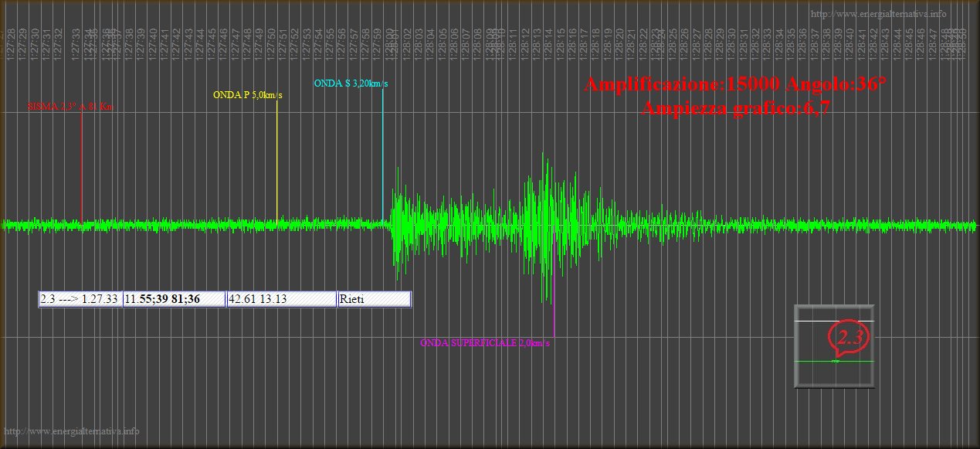The height and width of the screenshot is (449, 980).
Task: Click the 1:27:28 time axis label
Action: click(10, 43)
